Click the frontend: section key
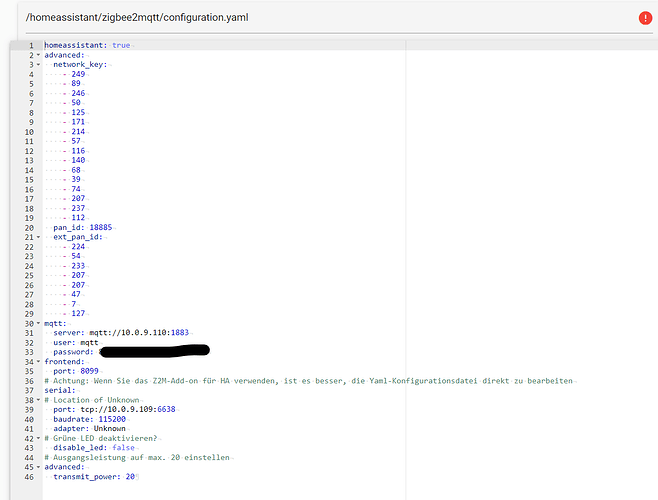 (64, 361)
